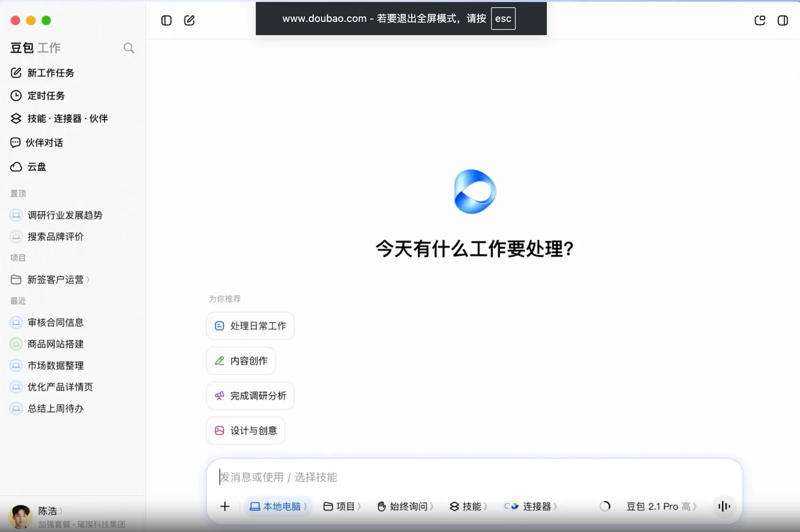Click the 内容创作 suggestion
800x532 pixels.
tap(241, 361)
